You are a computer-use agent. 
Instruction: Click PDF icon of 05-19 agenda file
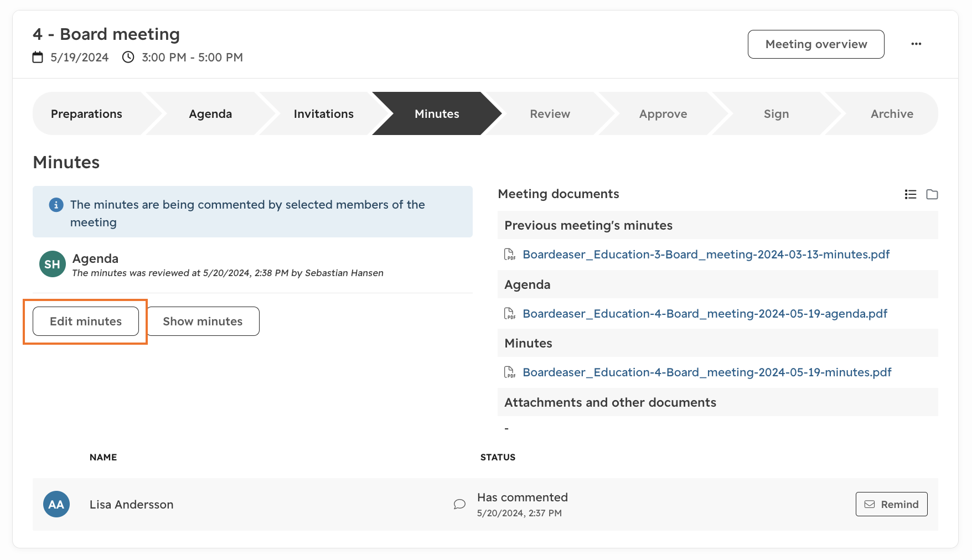510,314
